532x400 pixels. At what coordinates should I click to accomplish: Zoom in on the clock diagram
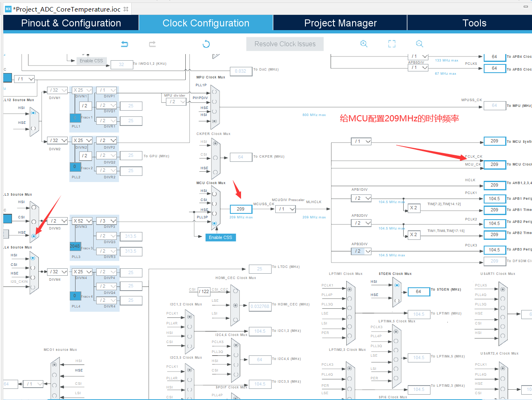click(x=364, y=44)
